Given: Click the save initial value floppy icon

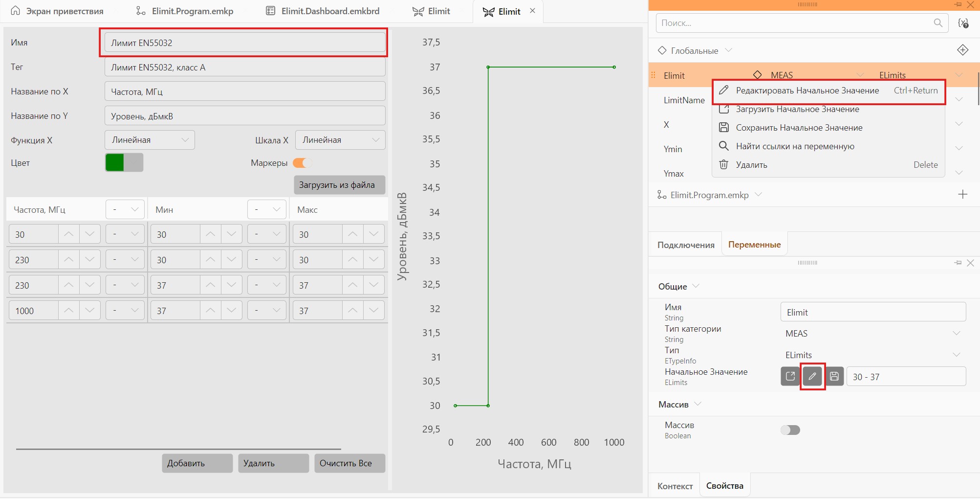Looking at the screenshot, I should coord(834,376).
